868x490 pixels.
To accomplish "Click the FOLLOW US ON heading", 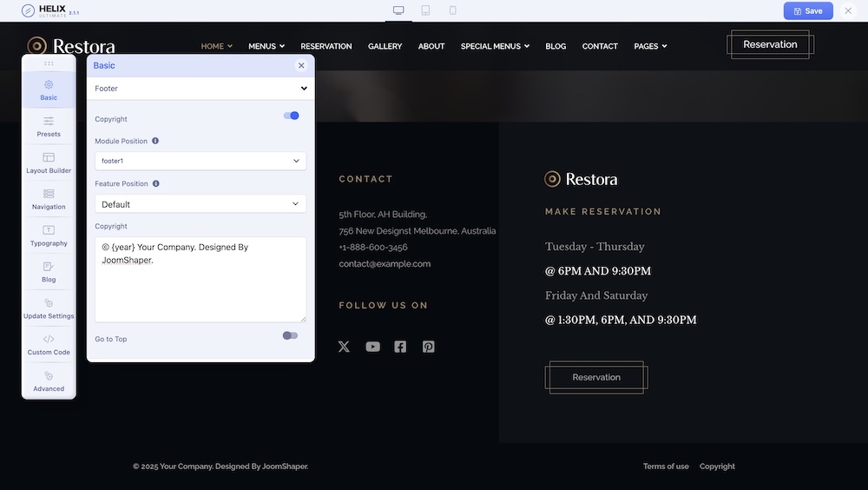I will pyautogui.click(x=383, y=305).
